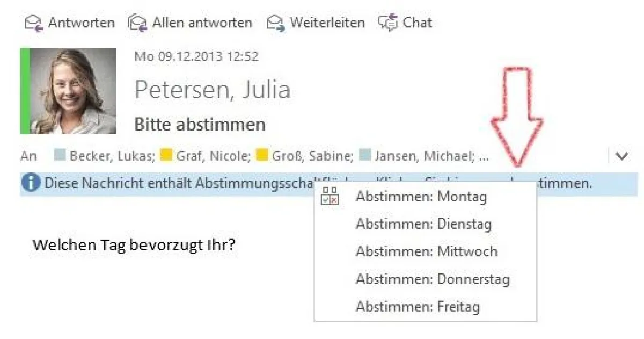Click the yellow category icon beside Graf, Nicole
Image resolution: width=644 pixels, height=339 pixels.
166,156
